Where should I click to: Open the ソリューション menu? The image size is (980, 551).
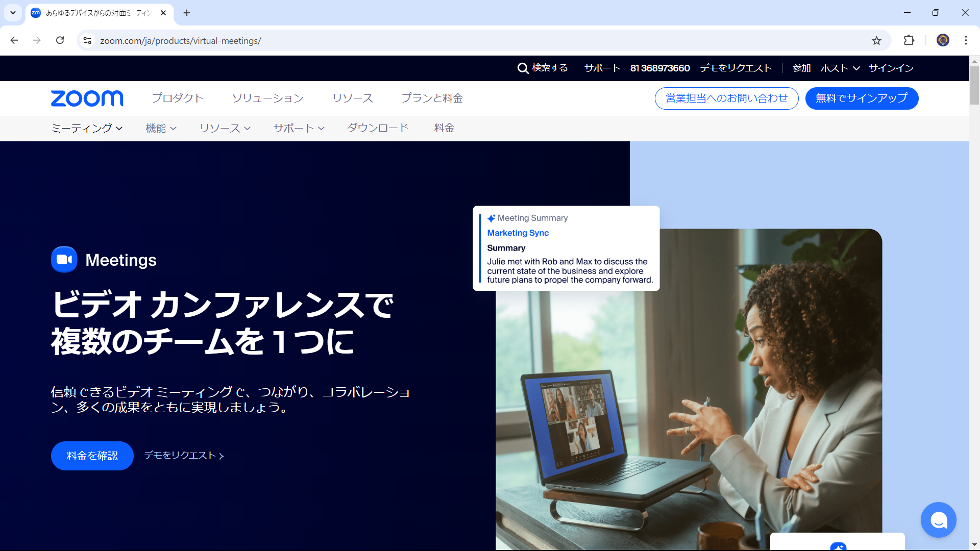[x=268, y=98]
